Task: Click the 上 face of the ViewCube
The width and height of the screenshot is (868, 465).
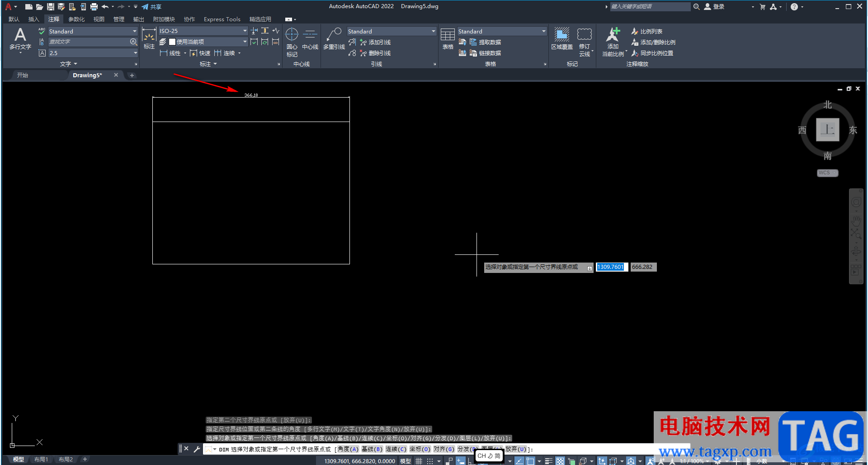Action: click(828, 130)
